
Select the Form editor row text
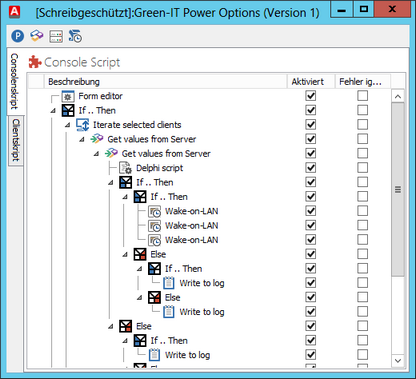point(100,96)
